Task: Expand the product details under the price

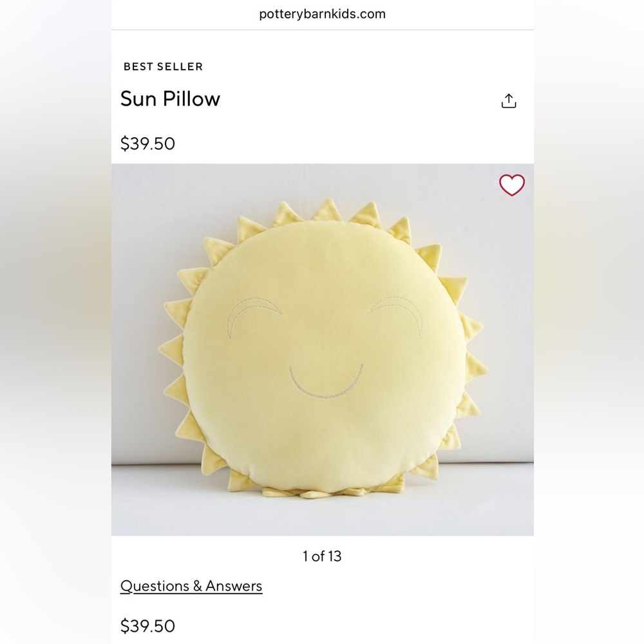Action: [x=147, y=625]
